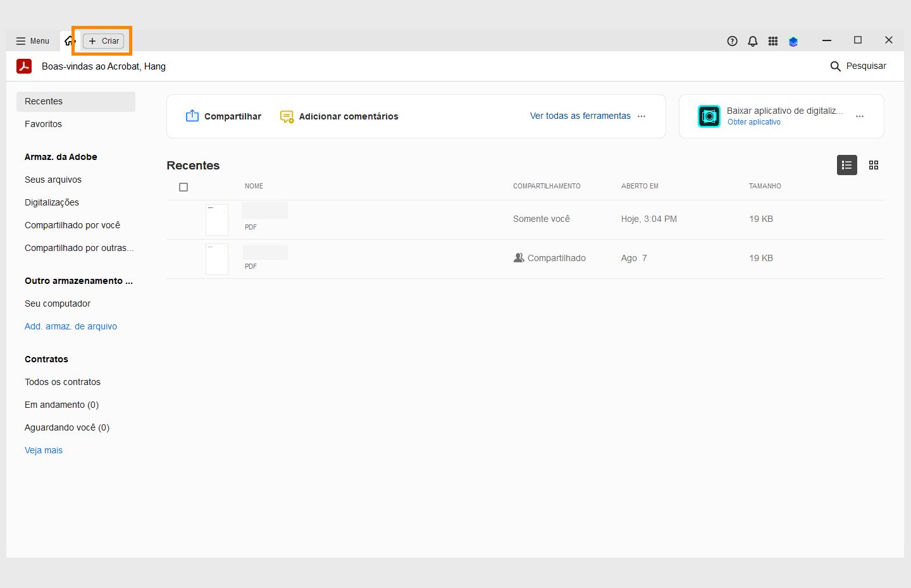Click the red Acrobat logo

tap(24, 66)
